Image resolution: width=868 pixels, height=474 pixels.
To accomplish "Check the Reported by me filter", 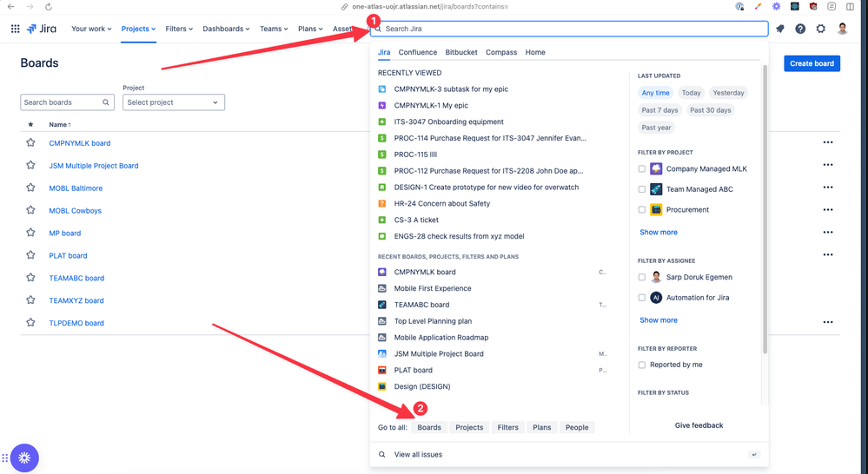I will (x=641, y=365).
